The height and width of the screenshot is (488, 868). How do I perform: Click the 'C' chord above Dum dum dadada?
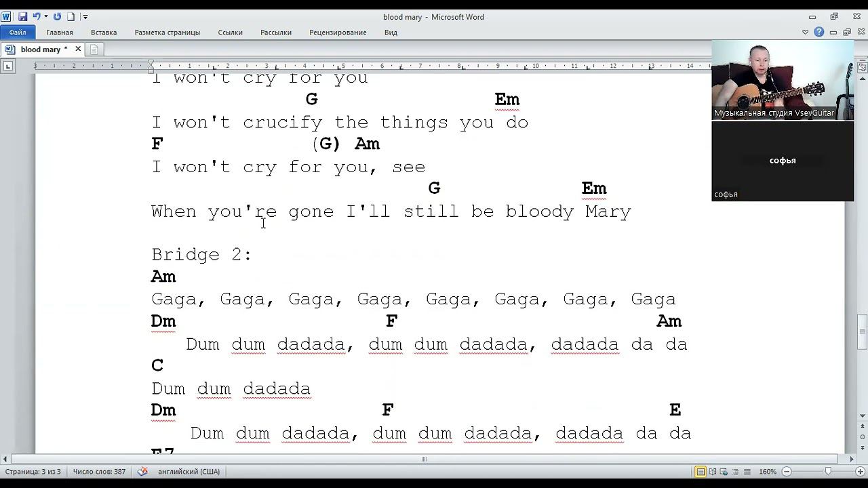pyautogui.click(x=157, y=366)
